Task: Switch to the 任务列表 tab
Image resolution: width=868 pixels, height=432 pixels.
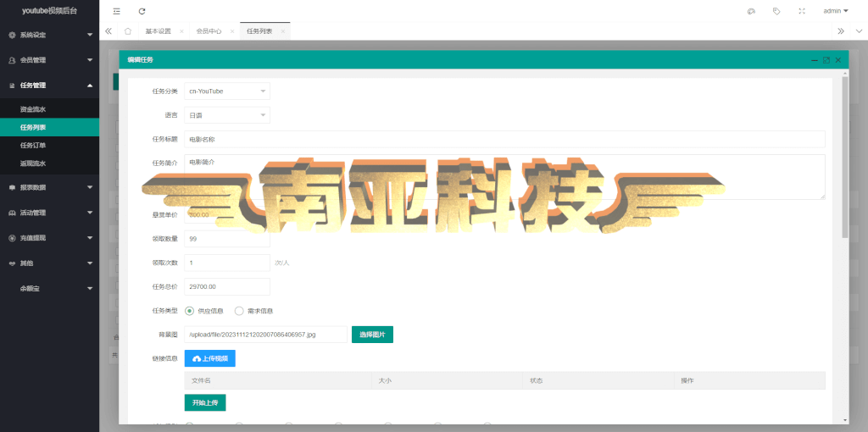Action: pos(259,31)
